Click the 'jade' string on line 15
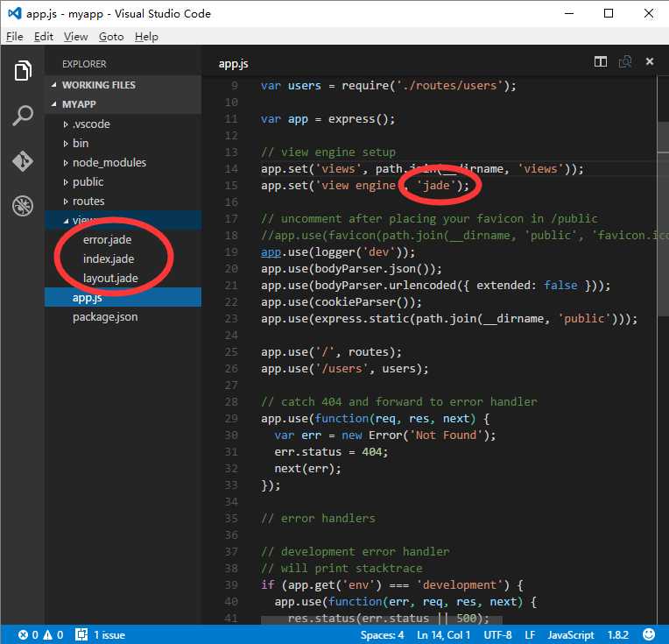 point(436,186)
